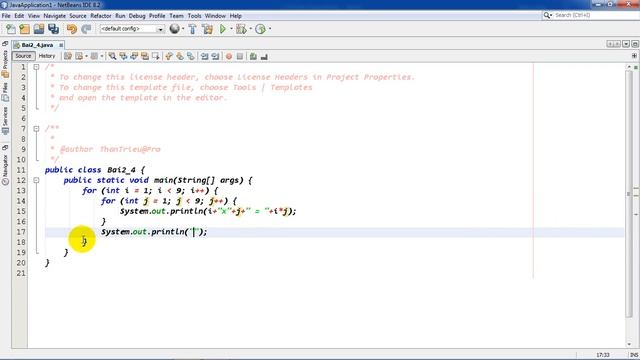Collapse the Javadoc fold at line 7

click(x=36, y=129)
